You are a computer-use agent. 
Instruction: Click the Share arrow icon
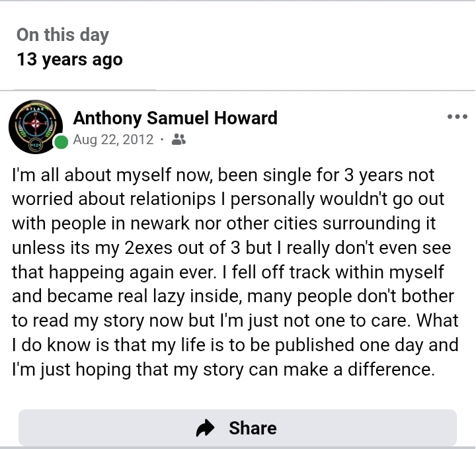[206, 429]
